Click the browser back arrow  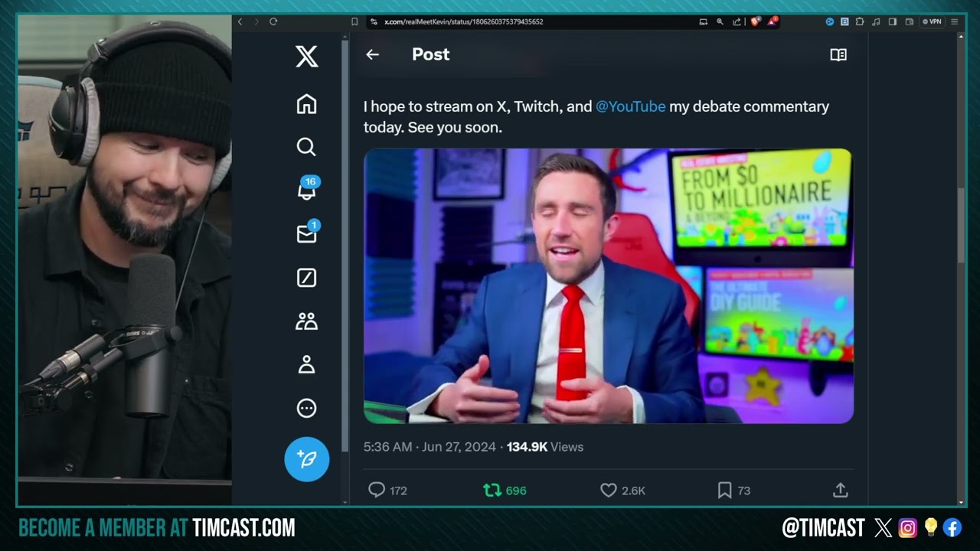(240, 21)
